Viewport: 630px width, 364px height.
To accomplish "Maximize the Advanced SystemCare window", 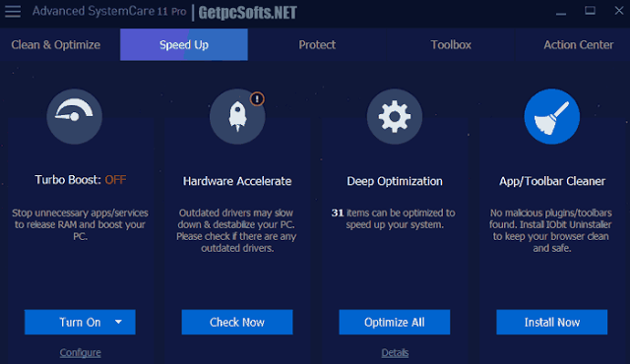I will (x=590, y=11).
